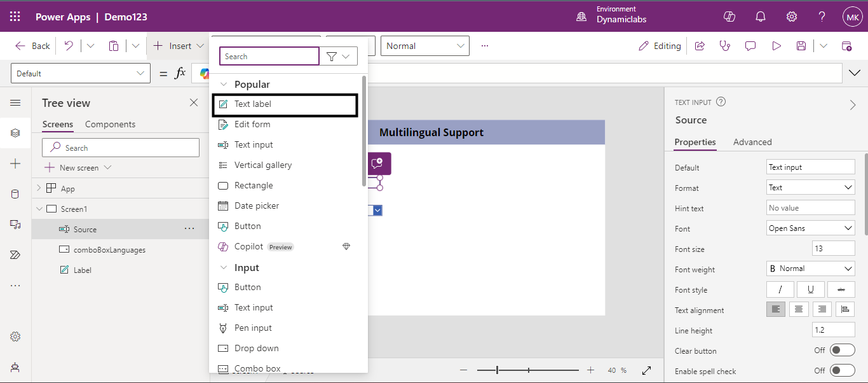Click the Save icon in toolbar

801,46
